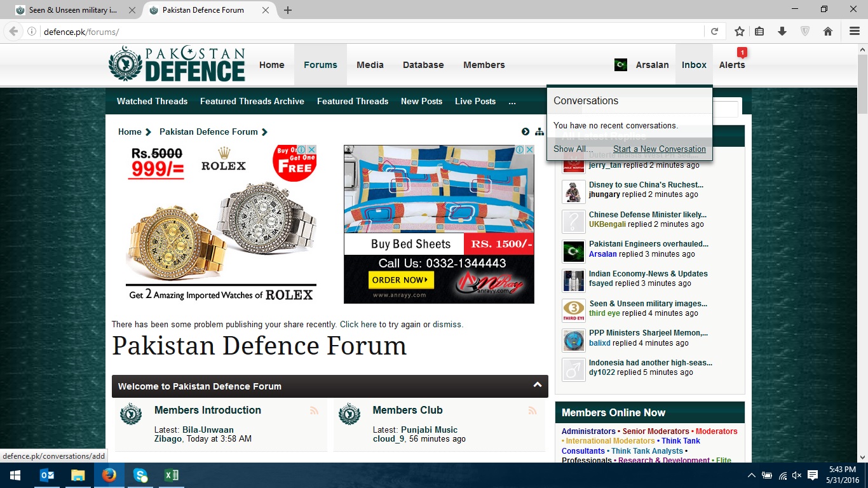Click the Pakistan flag icon beside Arsalan
This screenshot has width=868, height=488.
(x=621, y=65)
